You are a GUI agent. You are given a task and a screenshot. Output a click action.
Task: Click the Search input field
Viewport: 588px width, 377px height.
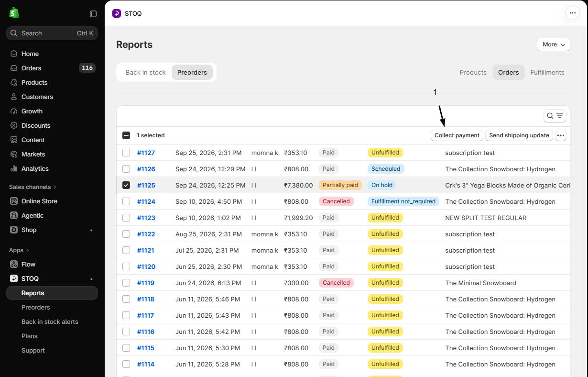tap(52, 33)
